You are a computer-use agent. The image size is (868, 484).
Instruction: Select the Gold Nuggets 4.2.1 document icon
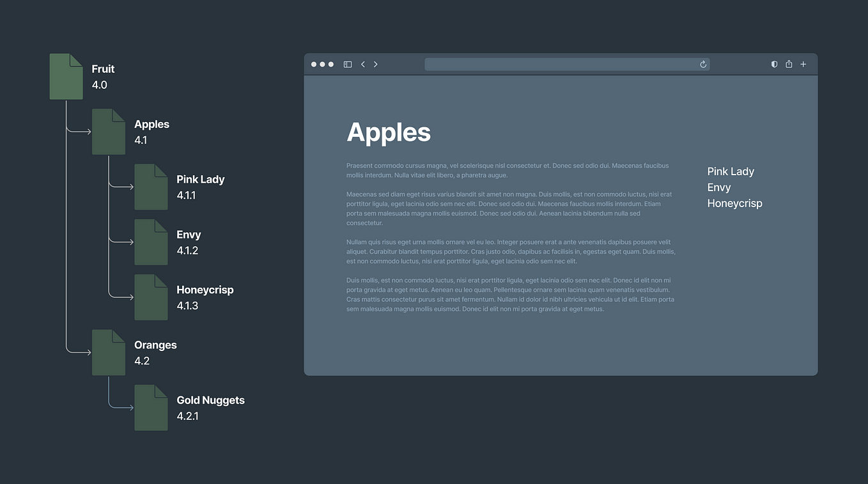pyautogui.click(x=151, y=407)
